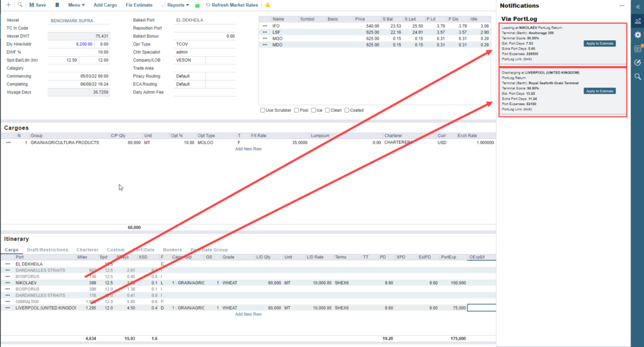
Task: Open row menu dots for NIKOLAEV port
Action: coord(8,283)
